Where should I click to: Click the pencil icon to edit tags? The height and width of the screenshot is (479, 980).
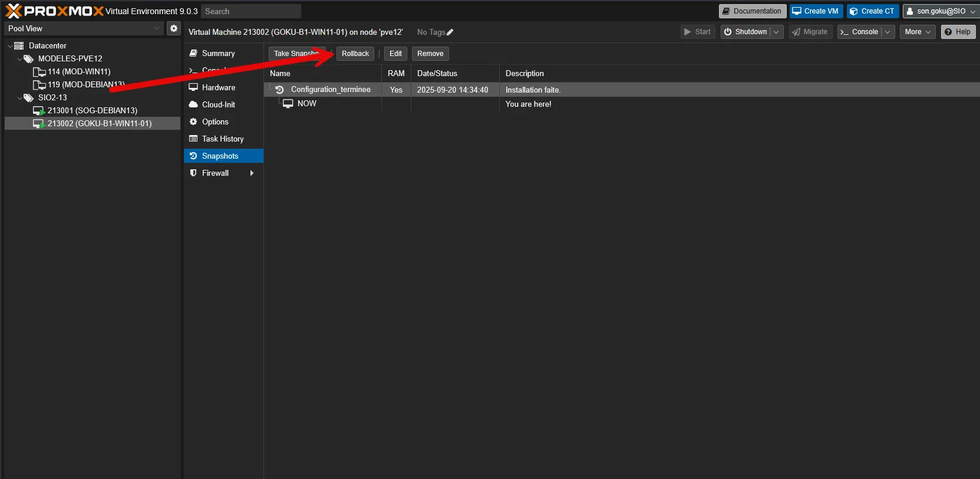(x=450, y=32)
